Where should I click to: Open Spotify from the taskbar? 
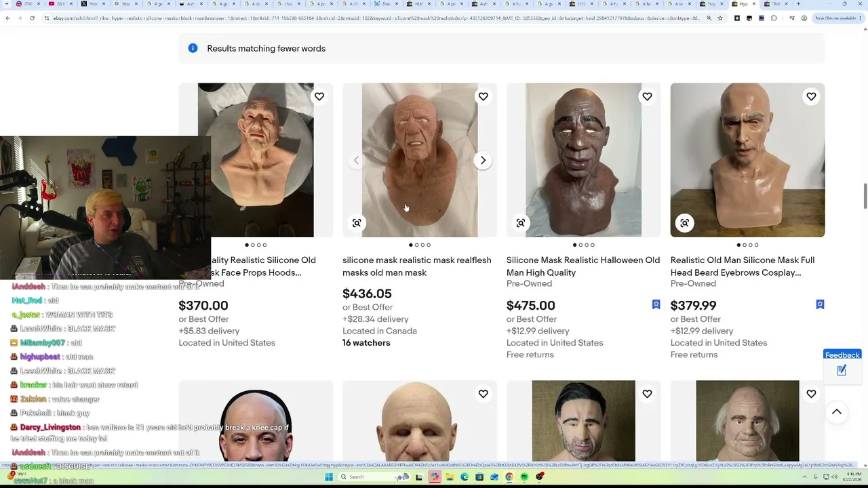pyautogui.click(x=525, y=477)
